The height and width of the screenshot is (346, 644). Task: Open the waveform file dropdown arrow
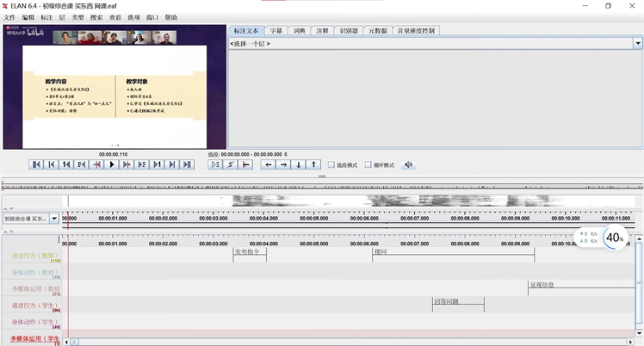[55, 219]
